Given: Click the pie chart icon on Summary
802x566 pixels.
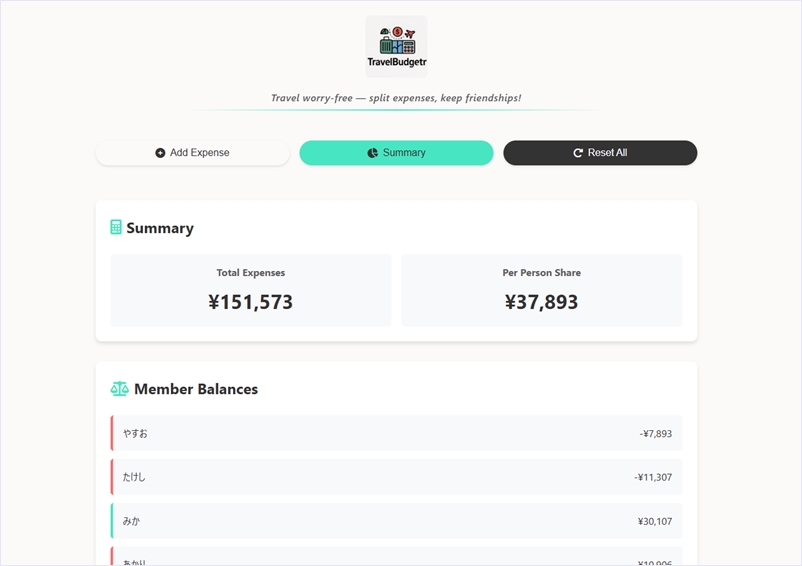Looking at the screenshot, I should point(373,153).
